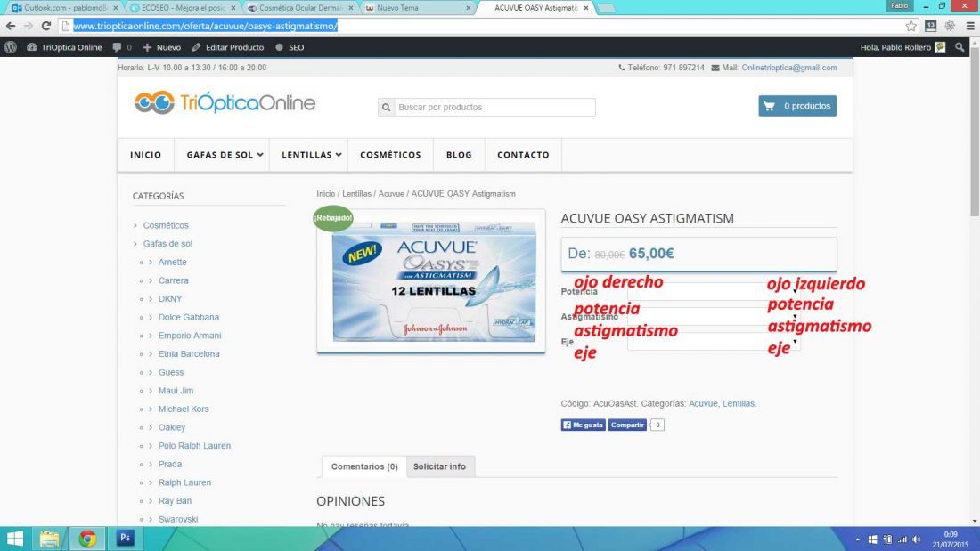
Task: Open the Prada category
Action: [170, 464]
